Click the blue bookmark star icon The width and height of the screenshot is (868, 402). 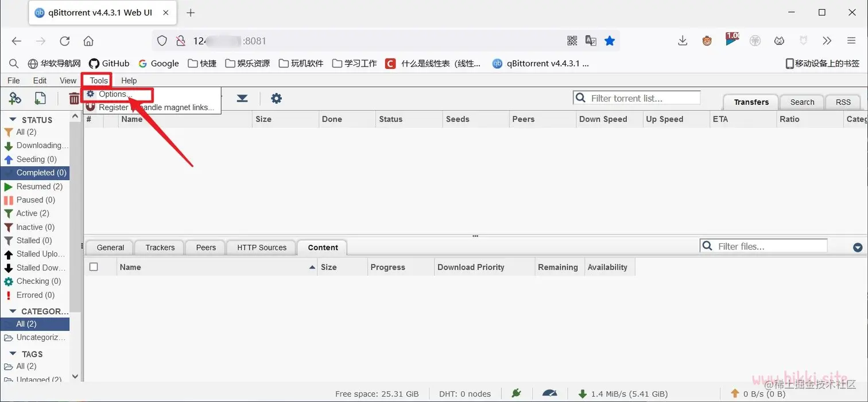point(610,41)
